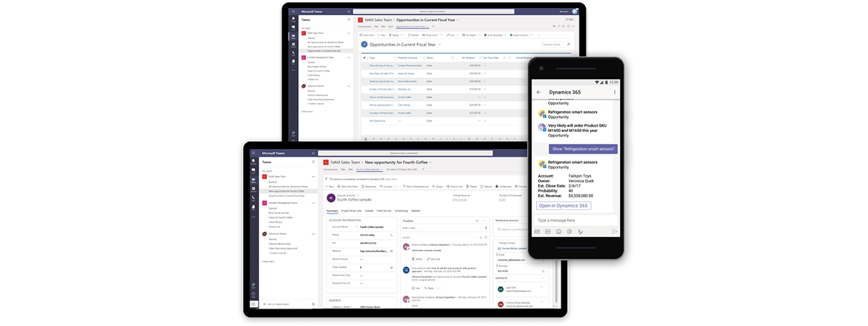Open 'Test Opportunity' row link
The height and width of the screenshot is (326, 868).
(x=378, y=121)
